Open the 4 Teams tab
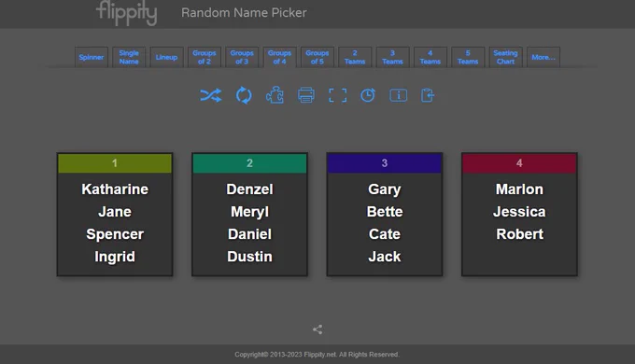635x364 pixels. [430, 57]
